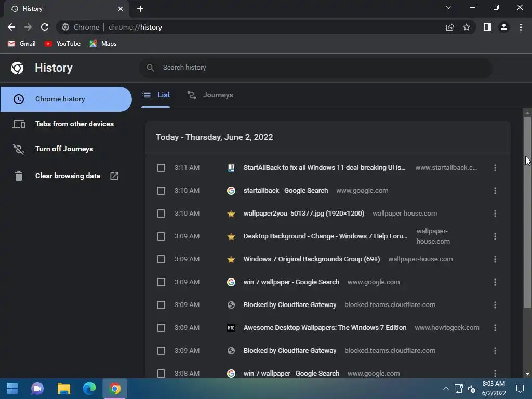Reload the history page
The image size is (532, 399).
coord(45,27)
